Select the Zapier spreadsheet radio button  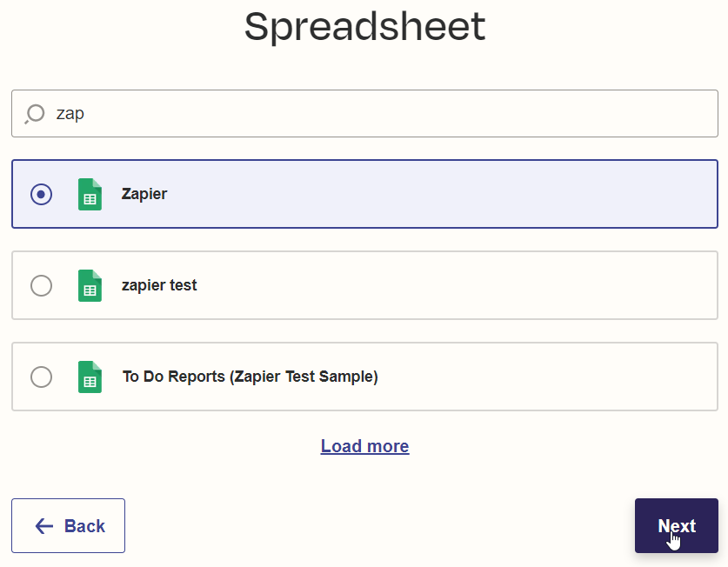(x=42, y=194)
